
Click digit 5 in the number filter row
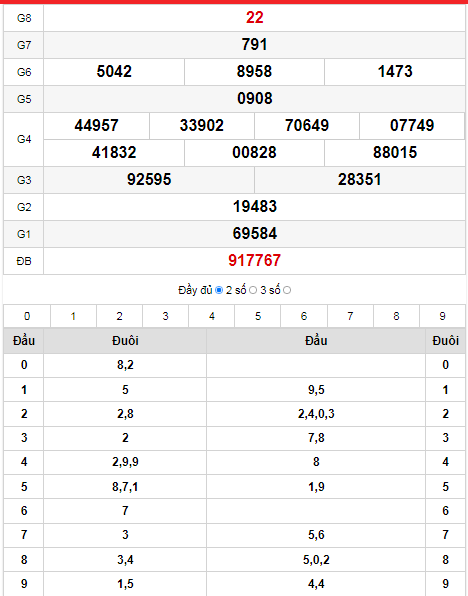pos(258,316)
